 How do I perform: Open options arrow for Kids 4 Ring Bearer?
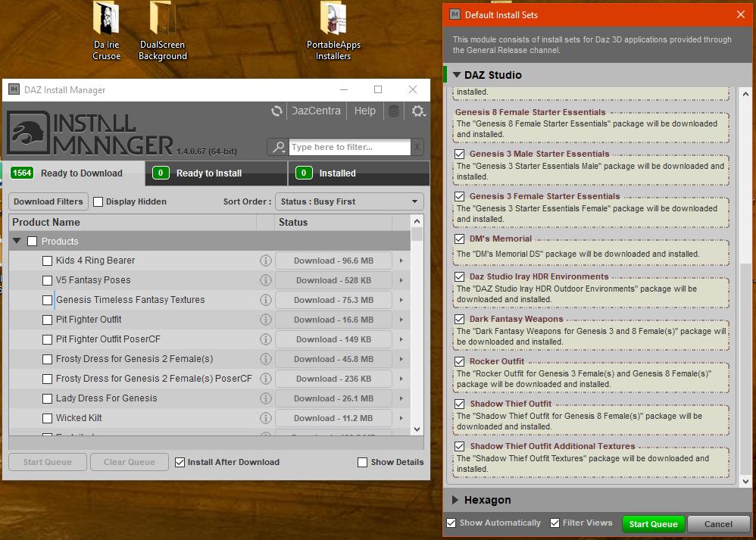point(401,261)
